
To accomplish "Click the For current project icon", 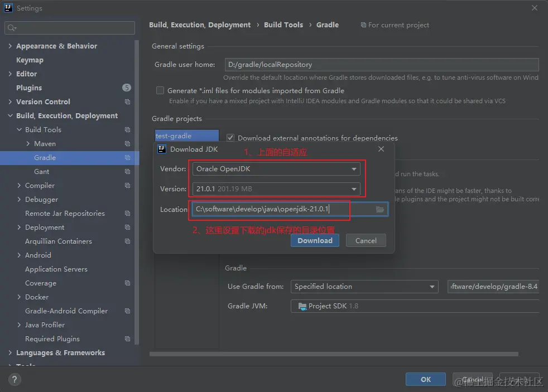I will pyautogui.click(x=363, y=25).
